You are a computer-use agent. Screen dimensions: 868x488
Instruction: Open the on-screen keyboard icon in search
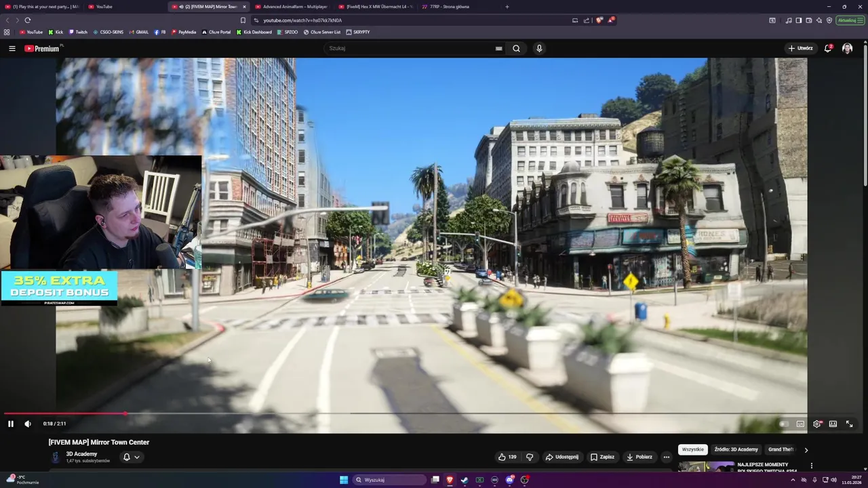[x=498, y=48]
